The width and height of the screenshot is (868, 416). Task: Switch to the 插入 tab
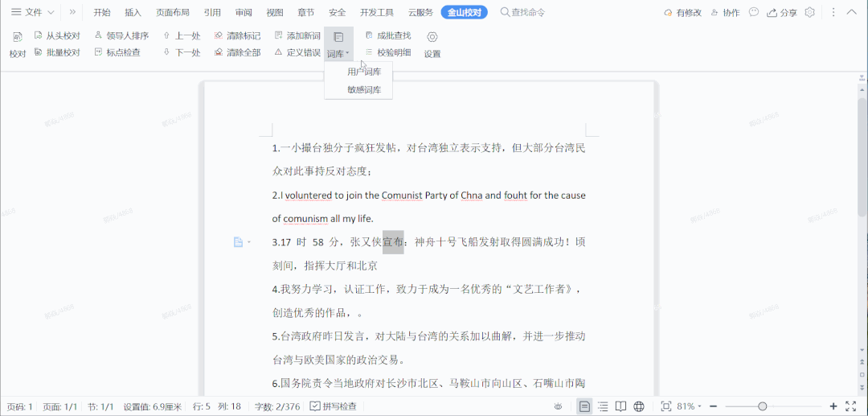pyautogui.click(x=133, y=13)
